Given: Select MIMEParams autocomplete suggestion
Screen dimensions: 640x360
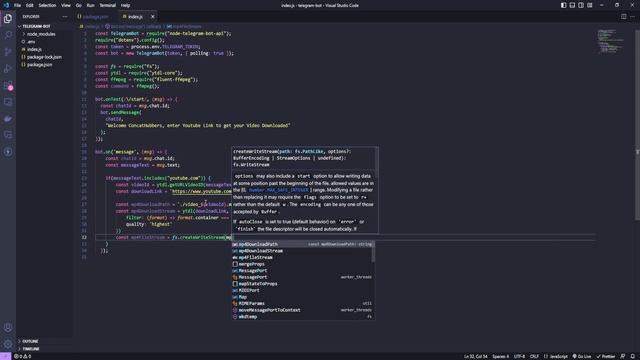Looking at the screenshot, I should tap(303, 303).
